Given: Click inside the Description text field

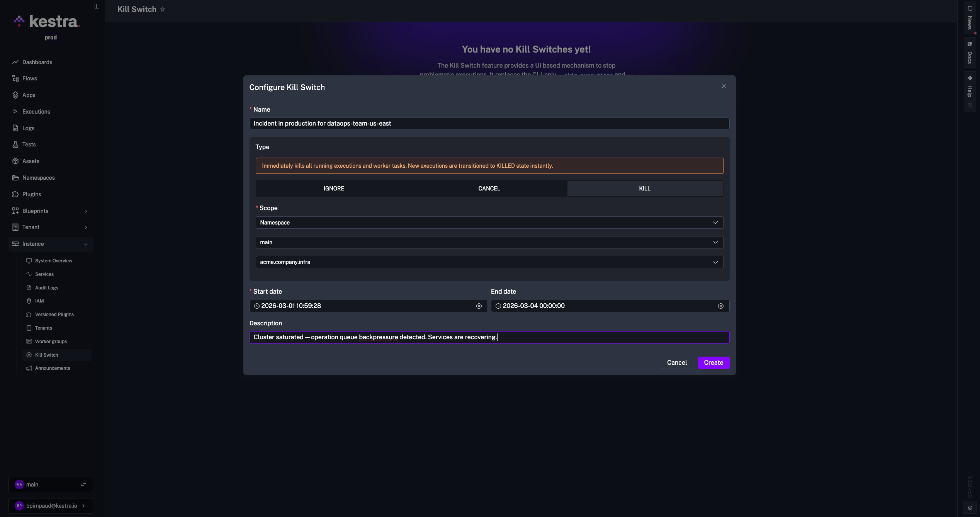Looking at the screenshot, I should point(489,337).
